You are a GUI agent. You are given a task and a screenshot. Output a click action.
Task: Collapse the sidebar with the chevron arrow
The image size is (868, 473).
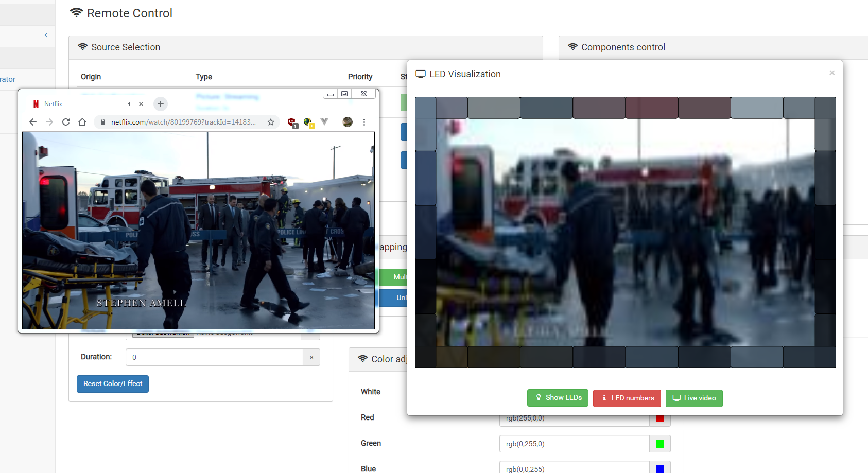pos(46,35)
